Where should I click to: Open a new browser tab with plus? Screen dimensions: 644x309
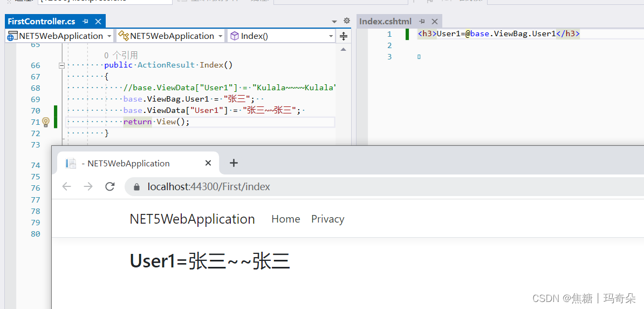click(234, 163)
